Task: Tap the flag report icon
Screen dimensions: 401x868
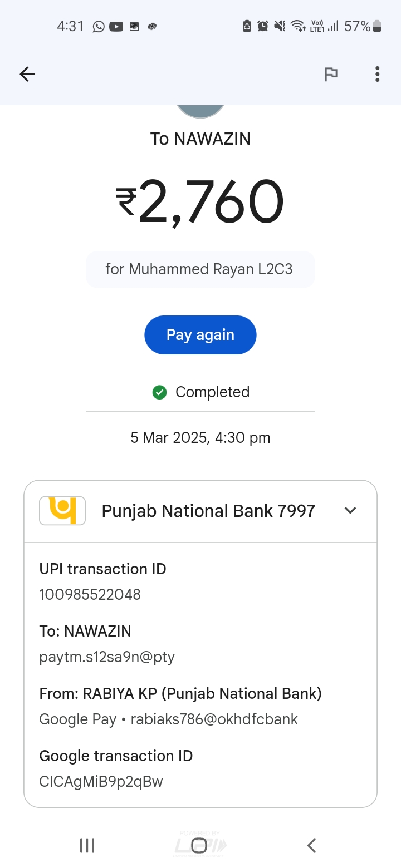Action: point(331,74)
